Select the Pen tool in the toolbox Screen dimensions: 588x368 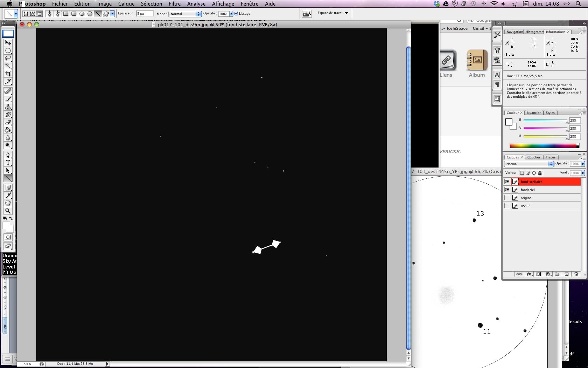[8, 155]
